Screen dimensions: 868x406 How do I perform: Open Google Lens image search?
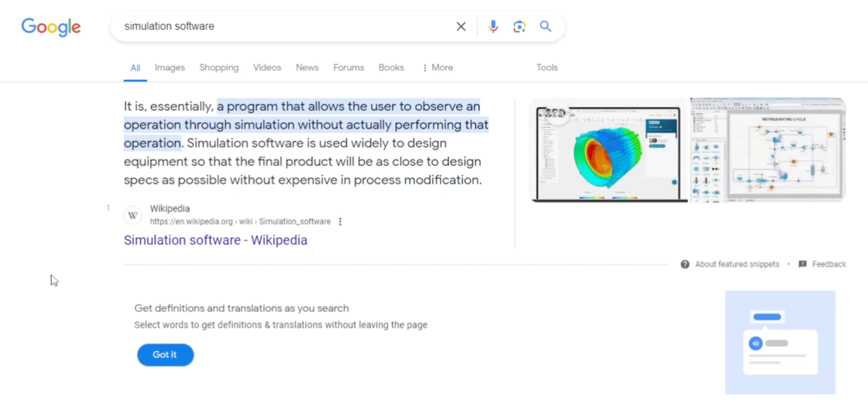pos(519,26)
